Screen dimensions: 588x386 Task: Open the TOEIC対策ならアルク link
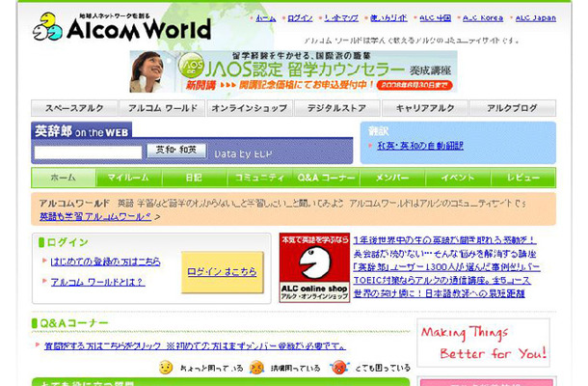(x=442, y=280)
